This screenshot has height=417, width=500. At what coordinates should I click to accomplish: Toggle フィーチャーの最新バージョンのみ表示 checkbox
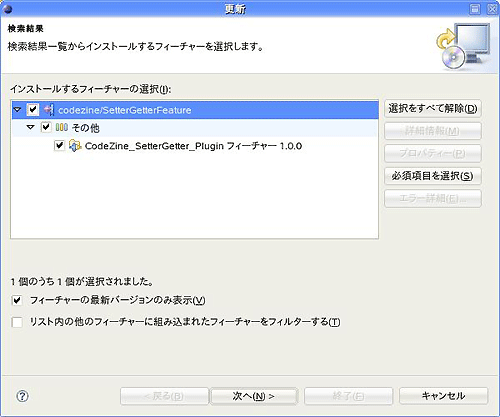[x=17, y=300]
